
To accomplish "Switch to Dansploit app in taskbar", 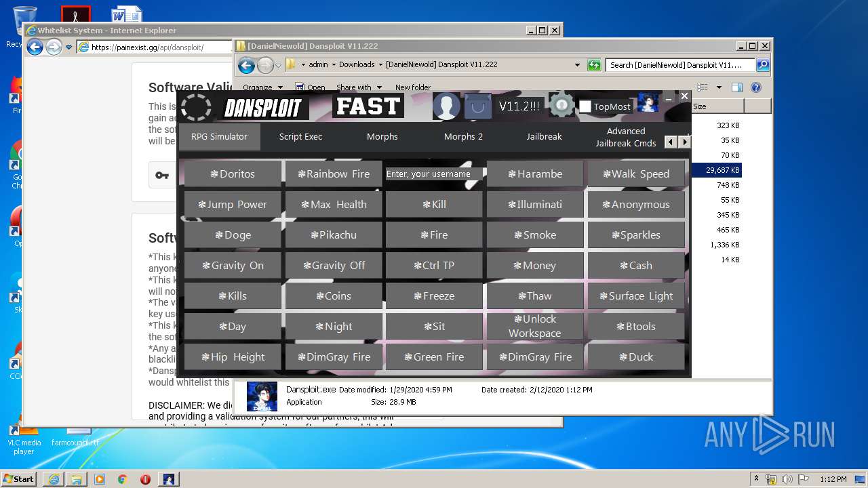I will [x=168, y=479].
